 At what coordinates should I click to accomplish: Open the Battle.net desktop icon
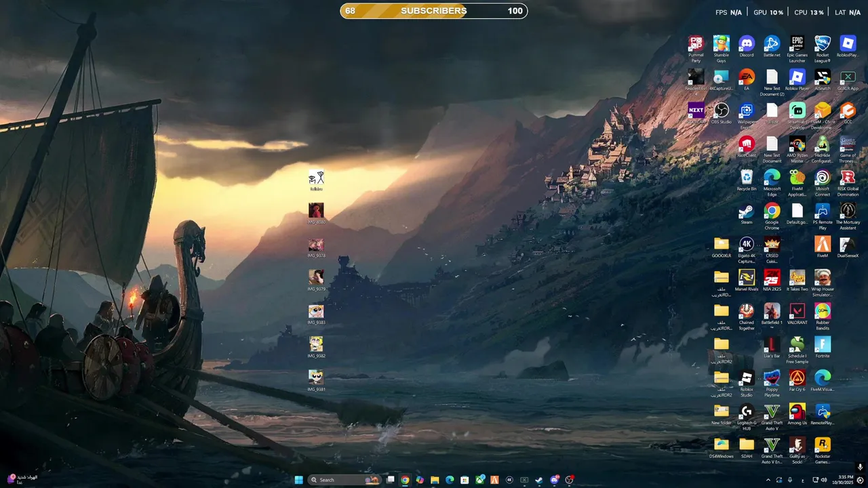[772, 46]
